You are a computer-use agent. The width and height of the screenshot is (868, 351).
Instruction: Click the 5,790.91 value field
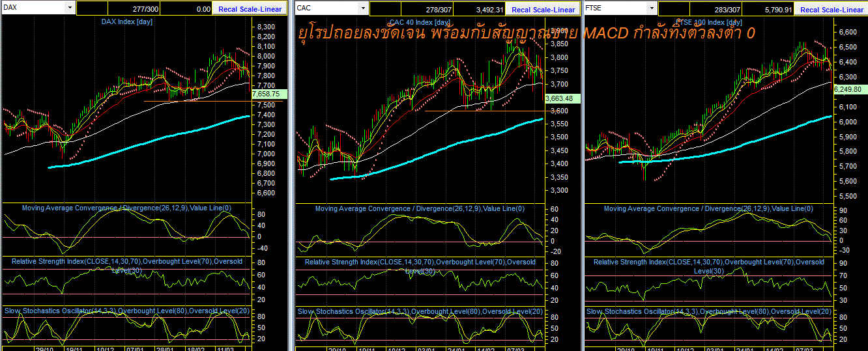(768, 9)
